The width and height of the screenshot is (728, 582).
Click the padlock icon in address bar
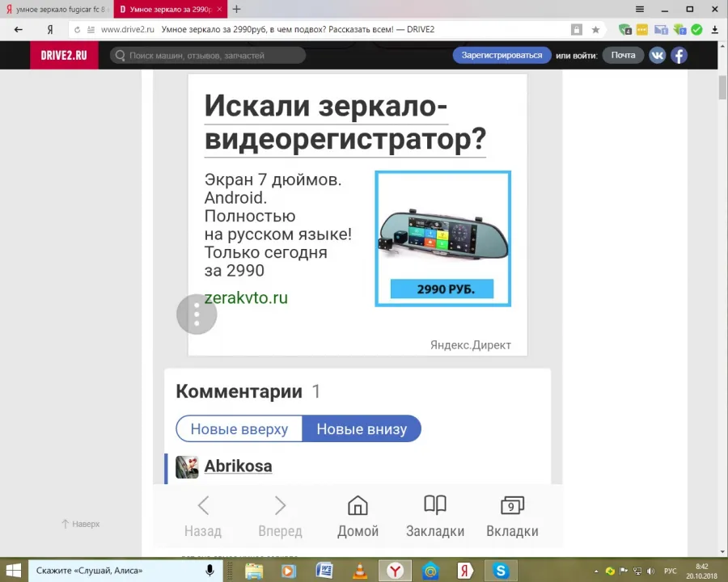(x=576, y=30)
